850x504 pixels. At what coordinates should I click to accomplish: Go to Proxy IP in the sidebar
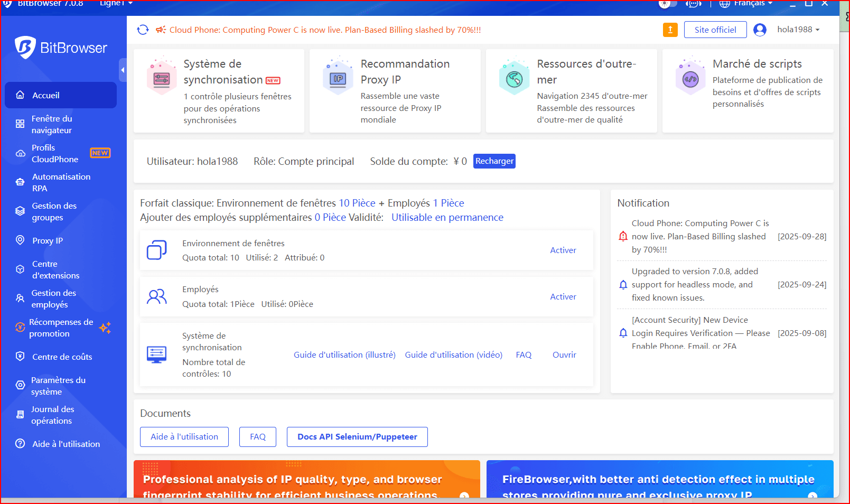point(47,241)
